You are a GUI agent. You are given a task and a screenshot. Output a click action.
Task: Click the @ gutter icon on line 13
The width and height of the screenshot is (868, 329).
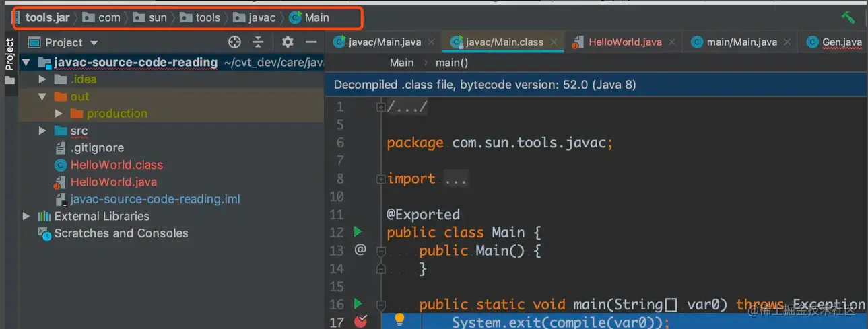[360, 250]
